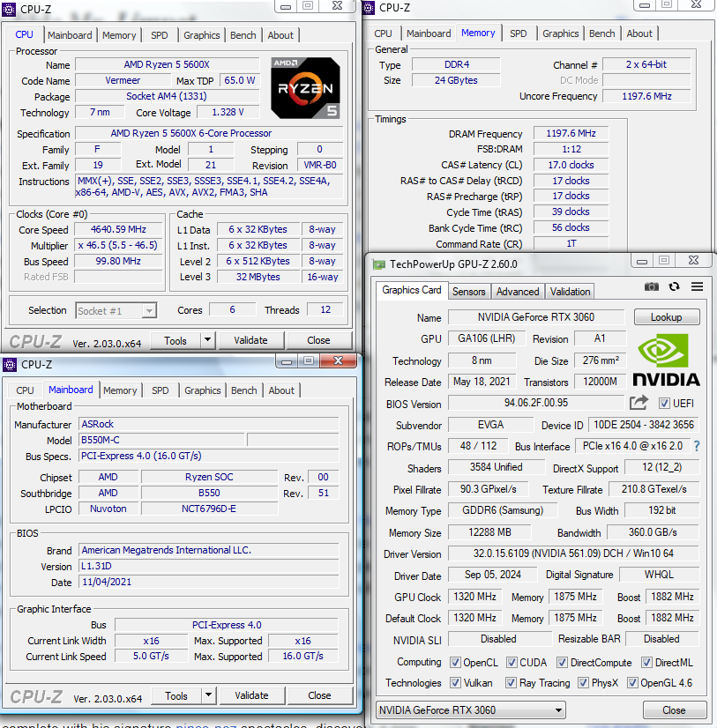Screen dimensions: 717x728
Task: Toggle the PhysX checkbox
Action: coord(583,682)
